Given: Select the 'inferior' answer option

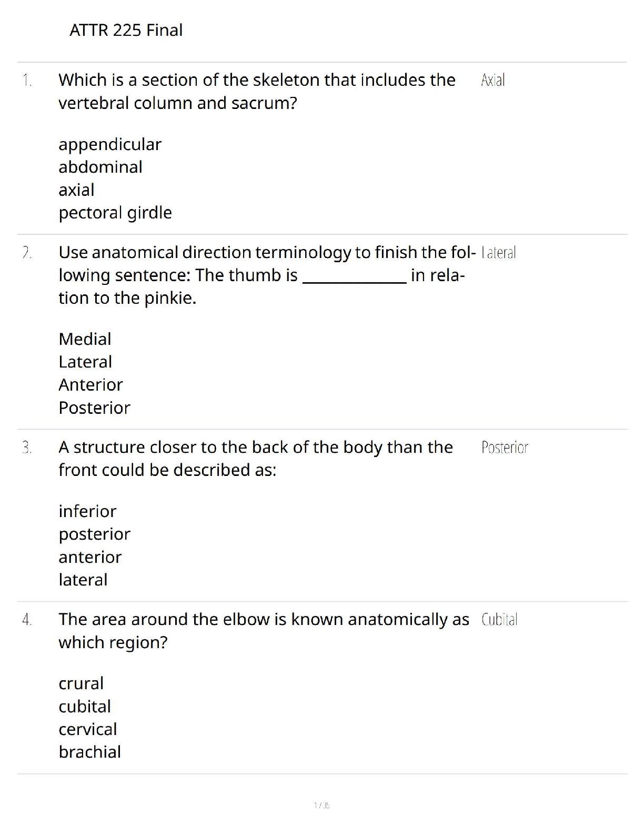Looking at the screenshot, I should pos(87,511).
